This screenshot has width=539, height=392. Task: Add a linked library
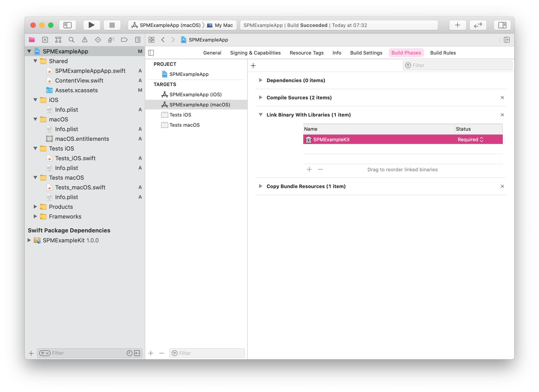(x=309, y=170)
